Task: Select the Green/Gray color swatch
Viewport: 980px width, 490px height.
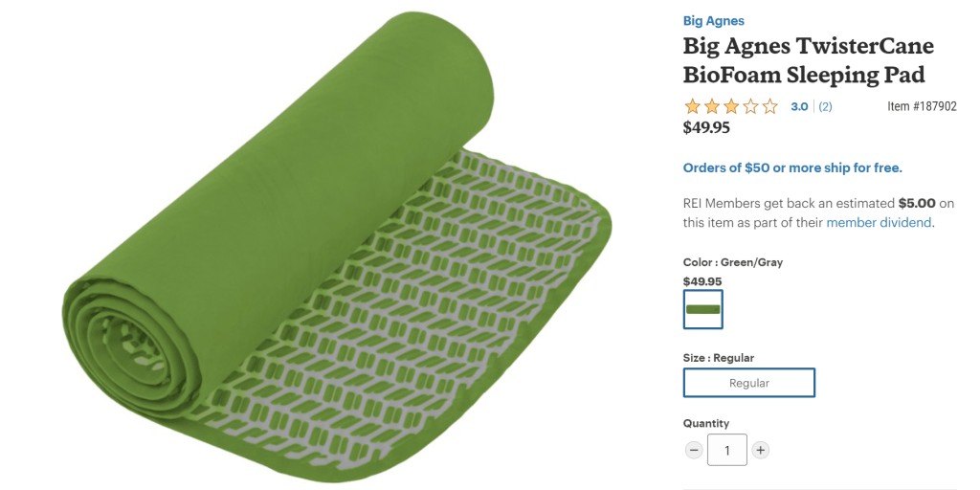Action: pos(703,309)
